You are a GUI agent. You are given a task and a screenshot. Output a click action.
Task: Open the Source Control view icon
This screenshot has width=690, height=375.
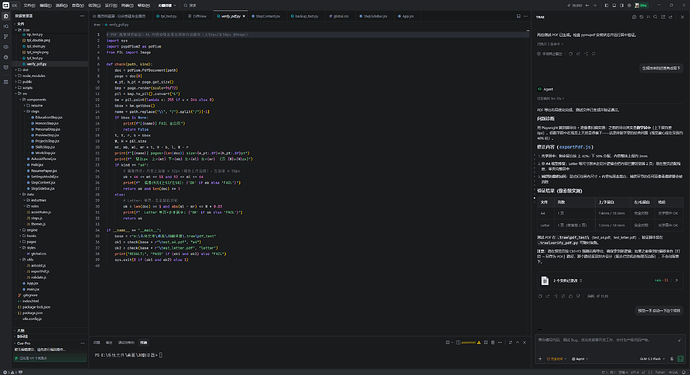click(x=6, y=37)
